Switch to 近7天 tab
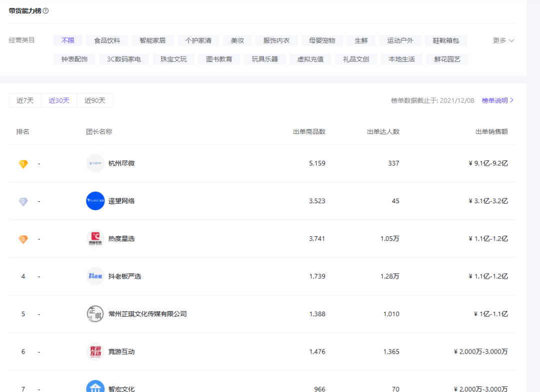The width and height of the screenshot is (540, 392). click(x=25, y=100)
